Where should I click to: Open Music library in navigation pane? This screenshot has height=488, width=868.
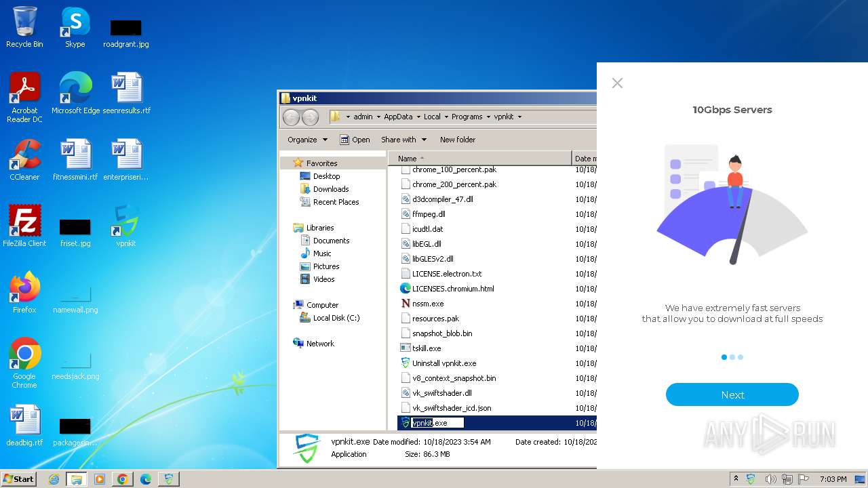coord(322,253)
